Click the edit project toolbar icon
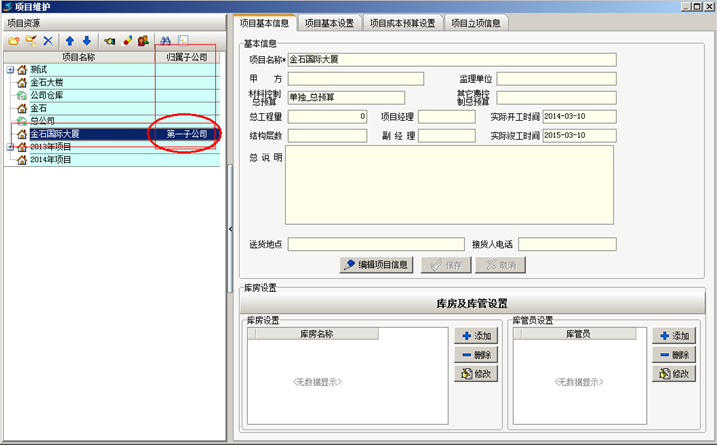The width and height of the screenshot is (717, 445). [30, 41]
